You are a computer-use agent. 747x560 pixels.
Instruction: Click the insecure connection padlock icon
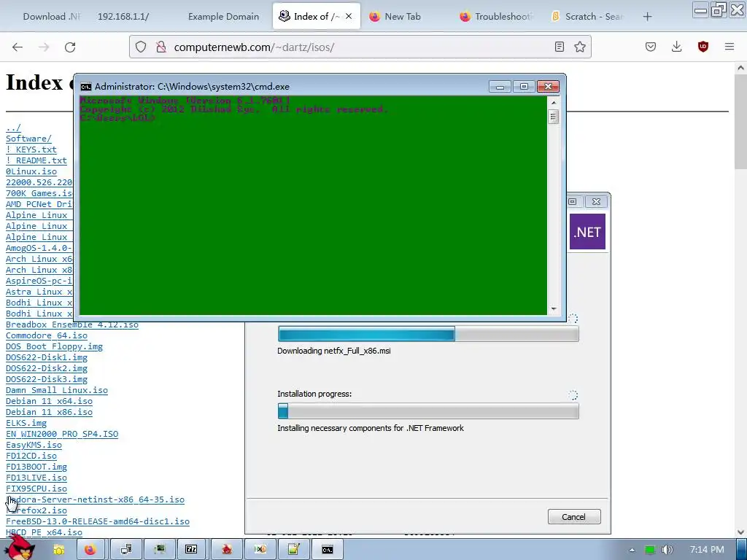coord(161,47)
